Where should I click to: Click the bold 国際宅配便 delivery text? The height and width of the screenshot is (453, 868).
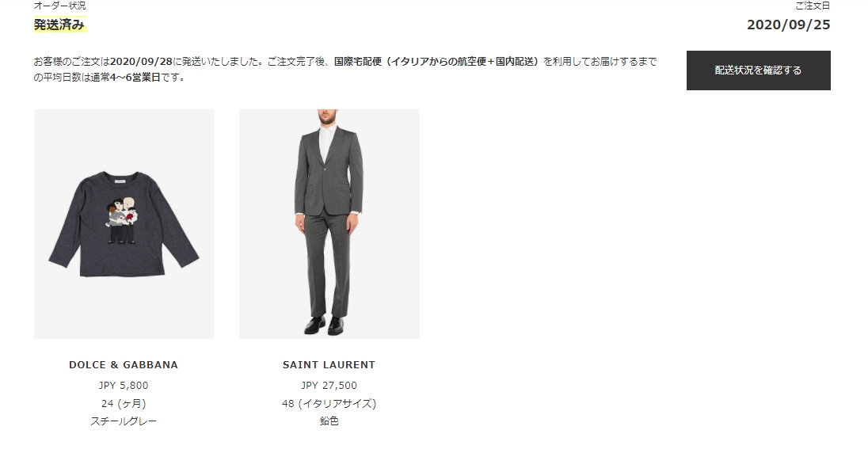coord(358,62)
